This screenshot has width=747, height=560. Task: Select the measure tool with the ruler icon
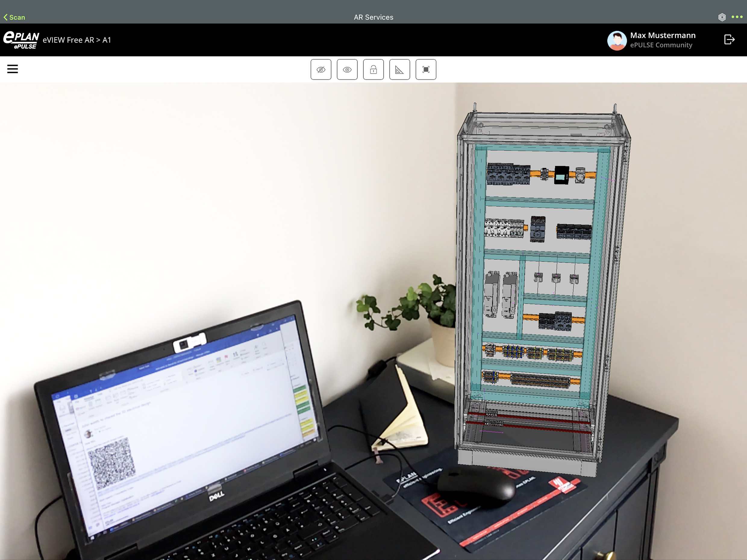[399, 69]
